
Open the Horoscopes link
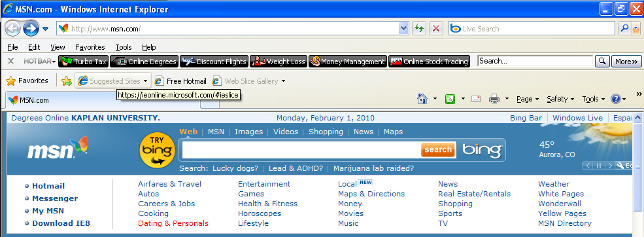pos(260,213)
